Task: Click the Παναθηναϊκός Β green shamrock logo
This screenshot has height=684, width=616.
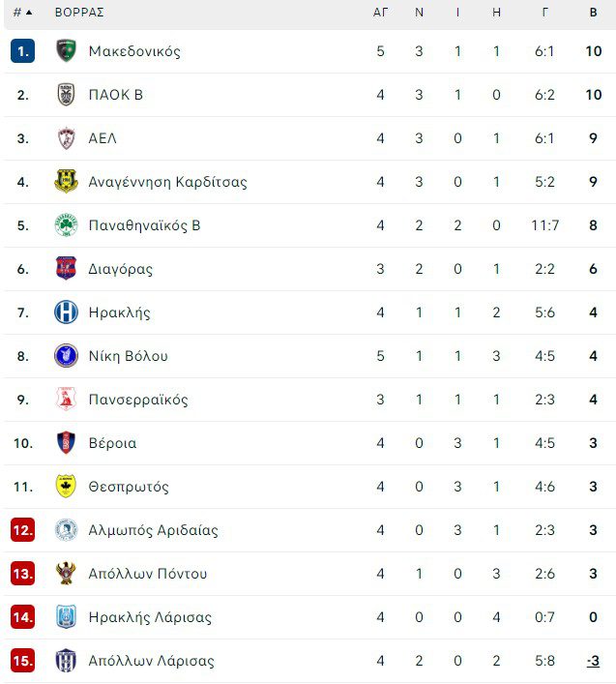Action: 66,225
